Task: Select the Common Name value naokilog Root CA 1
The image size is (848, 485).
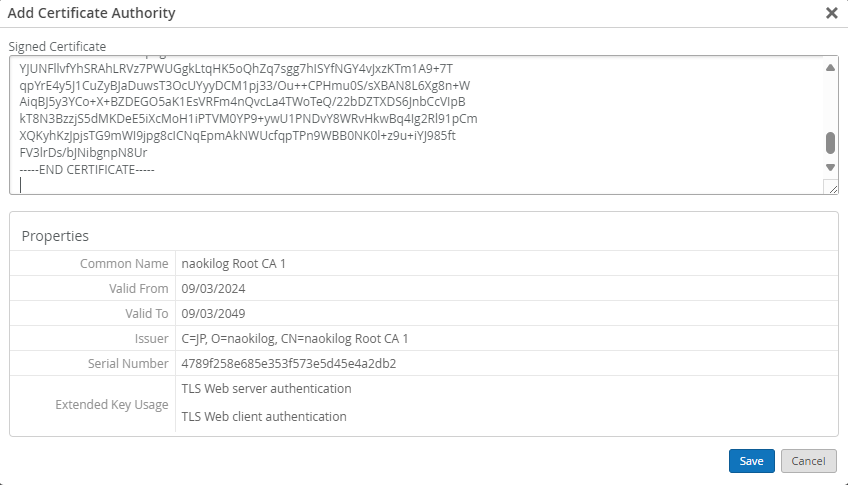Action: pyautogui.click(x=234, y=263)
